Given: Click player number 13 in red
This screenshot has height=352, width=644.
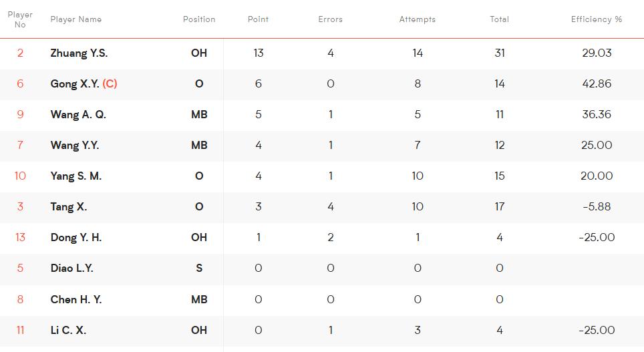Looking at the screenshot, I should [x=20, y=237].
